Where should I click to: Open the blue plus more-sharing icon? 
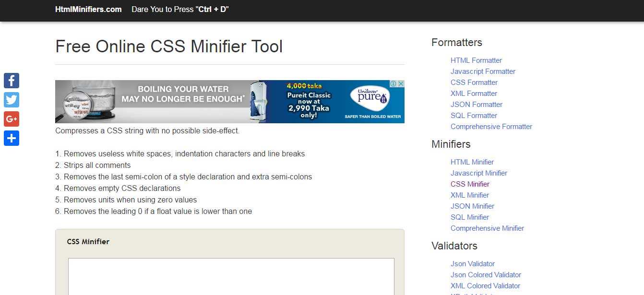[12, 138]
